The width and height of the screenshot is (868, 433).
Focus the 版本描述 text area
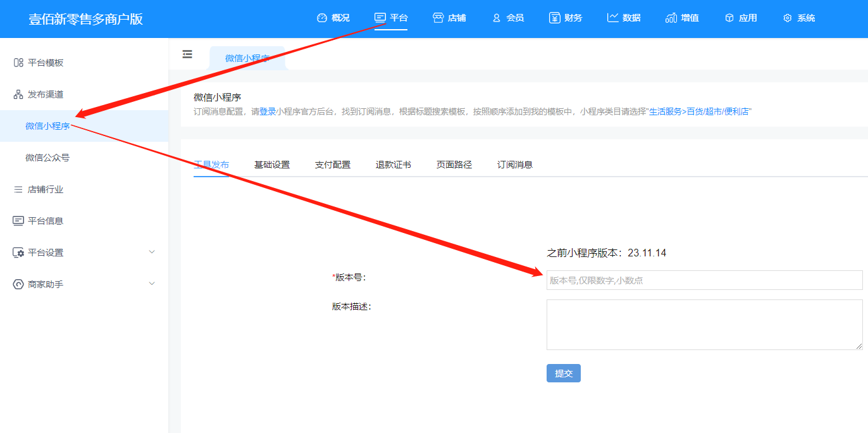(x=704, y=325)
